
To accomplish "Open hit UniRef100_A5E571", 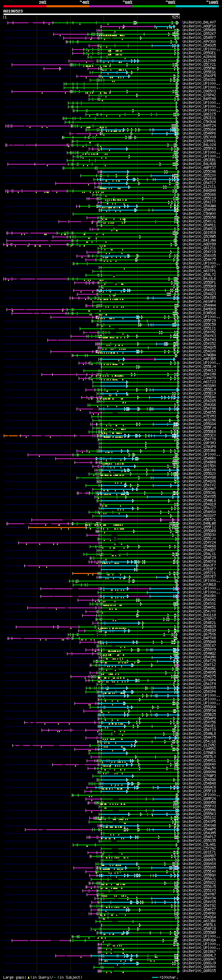I will 199,519.
